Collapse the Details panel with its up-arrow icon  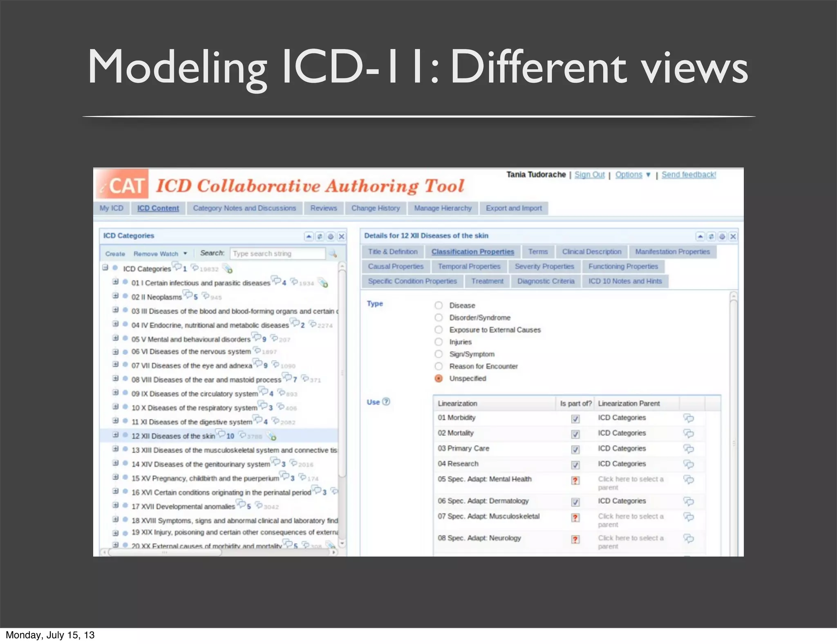700,236
